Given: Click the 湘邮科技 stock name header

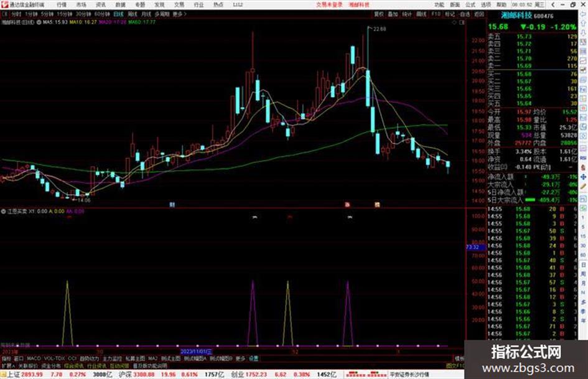Looking at the screenshot, I should click(516, 16).
